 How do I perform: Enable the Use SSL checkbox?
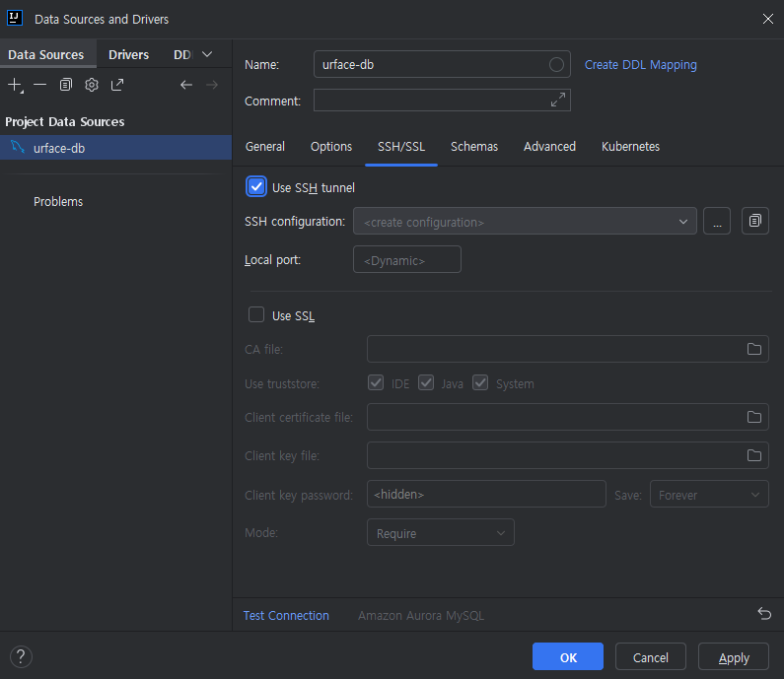pos(256,315)
